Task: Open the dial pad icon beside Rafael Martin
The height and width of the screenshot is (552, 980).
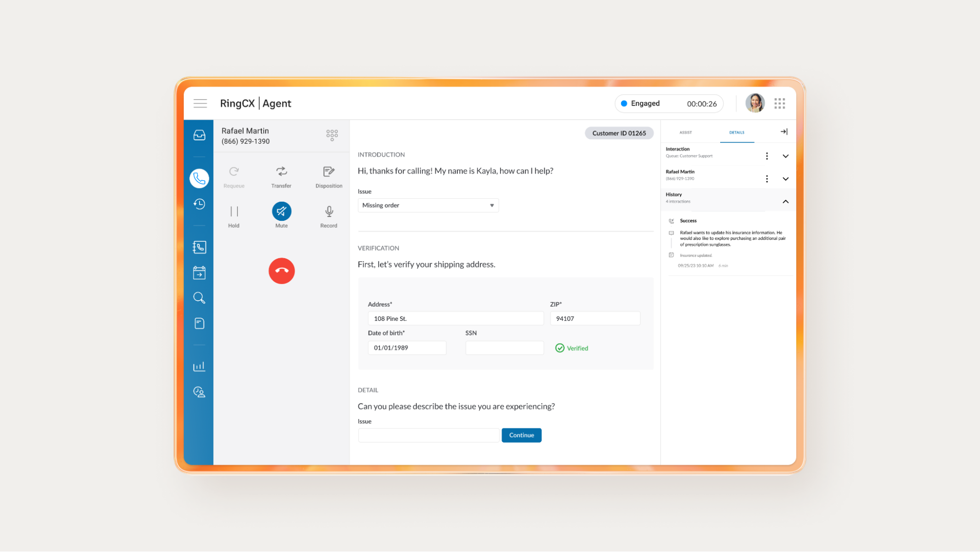Action: pyautogui.click(x=332, y=135)
